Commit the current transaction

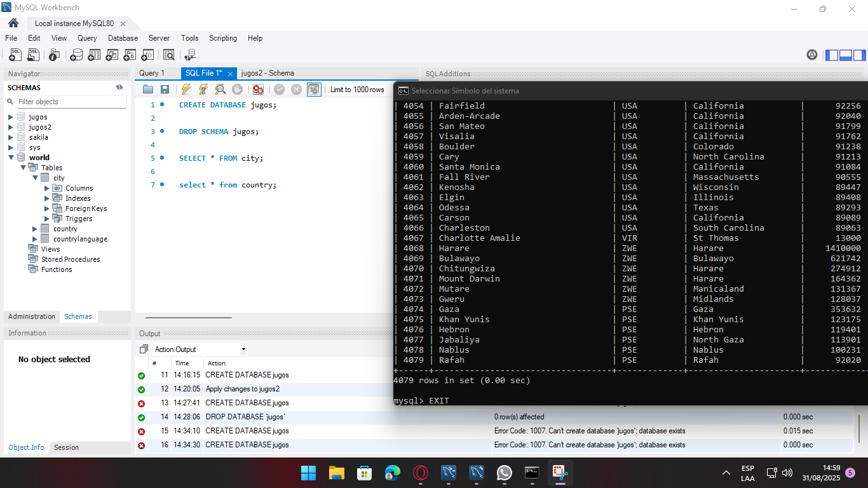click(279, 90)
